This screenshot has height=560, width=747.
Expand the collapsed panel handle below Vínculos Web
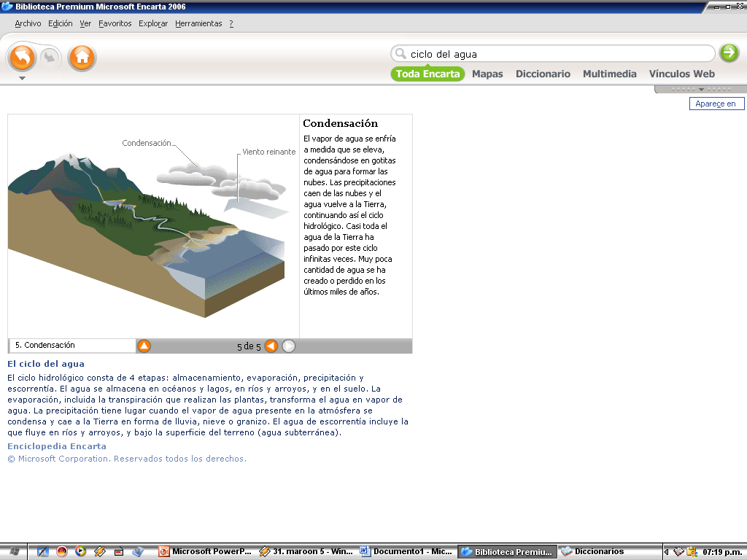click(700, 90)
